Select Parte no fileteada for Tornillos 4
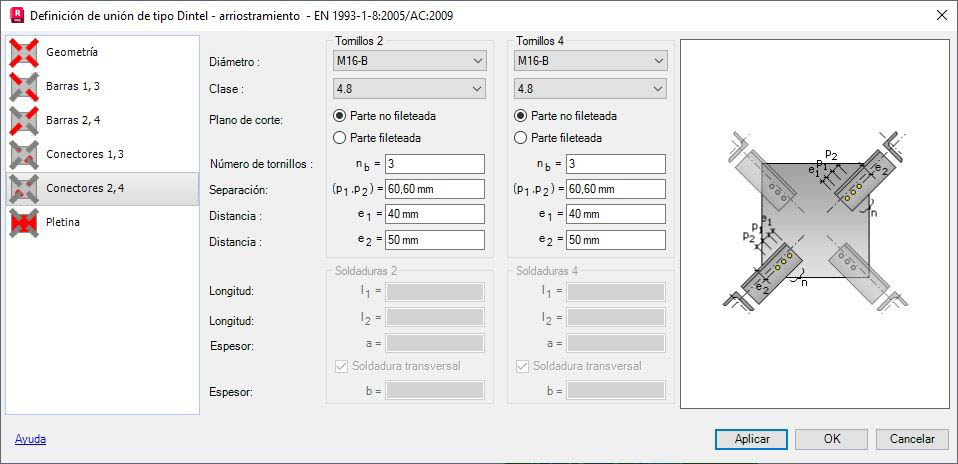 click(x=566, y=116)
